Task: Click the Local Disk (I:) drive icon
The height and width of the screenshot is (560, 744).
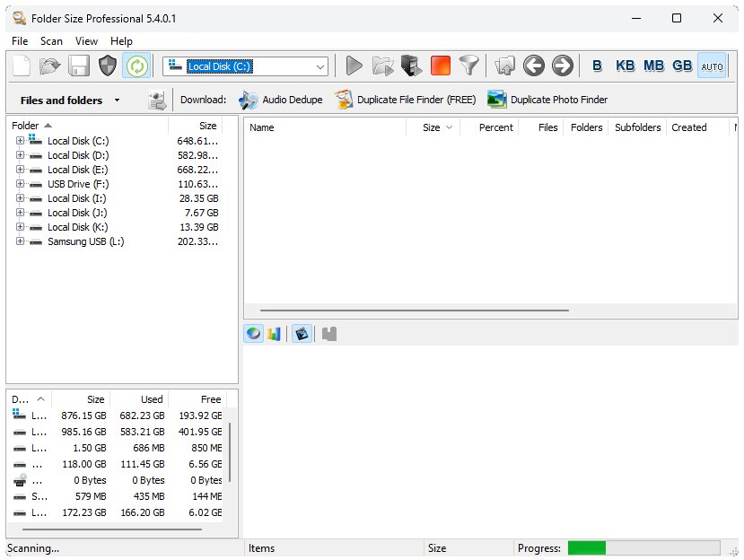Action: click(x=36, y=198)
